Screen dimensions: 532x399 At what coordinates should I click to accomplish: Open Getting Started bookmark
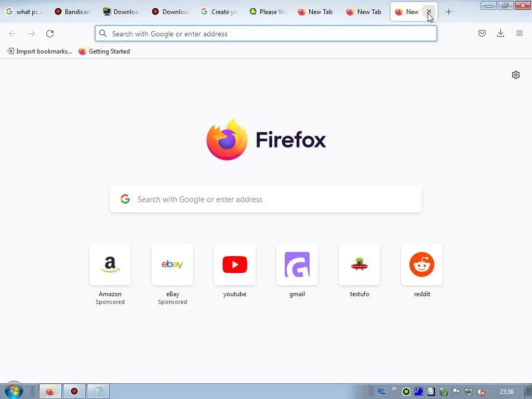point(104,51)
